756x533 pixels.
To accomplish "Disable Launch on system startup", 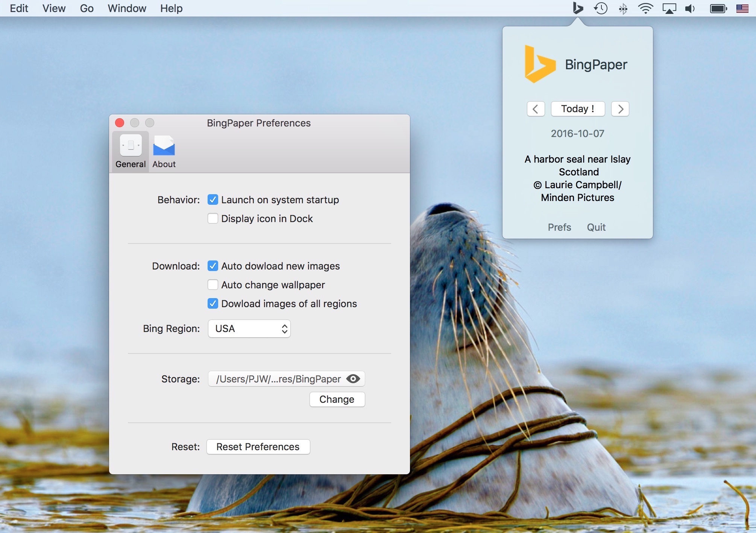I will pos(213,199).
